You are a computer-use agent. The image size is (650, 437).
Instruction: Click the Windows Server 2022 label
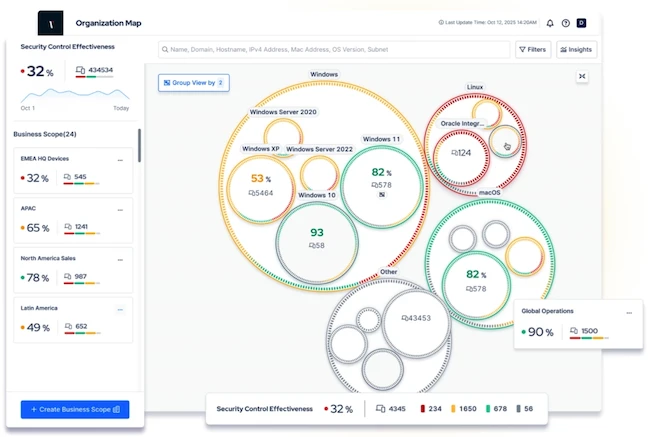tap(319, 149)
